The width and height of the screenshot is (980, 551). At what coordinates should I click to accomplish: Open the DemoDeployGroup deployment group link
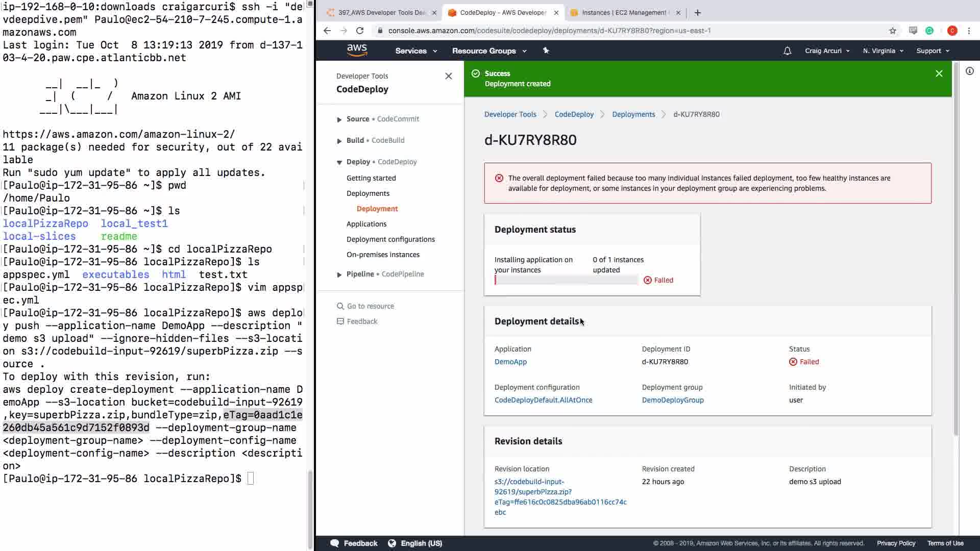672,400
